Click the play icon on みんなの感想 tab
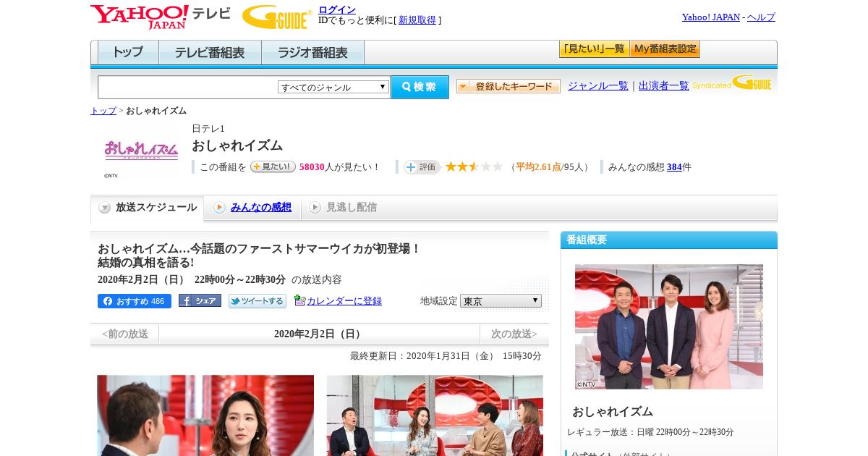The image size is (868, 456). [219, 208]
